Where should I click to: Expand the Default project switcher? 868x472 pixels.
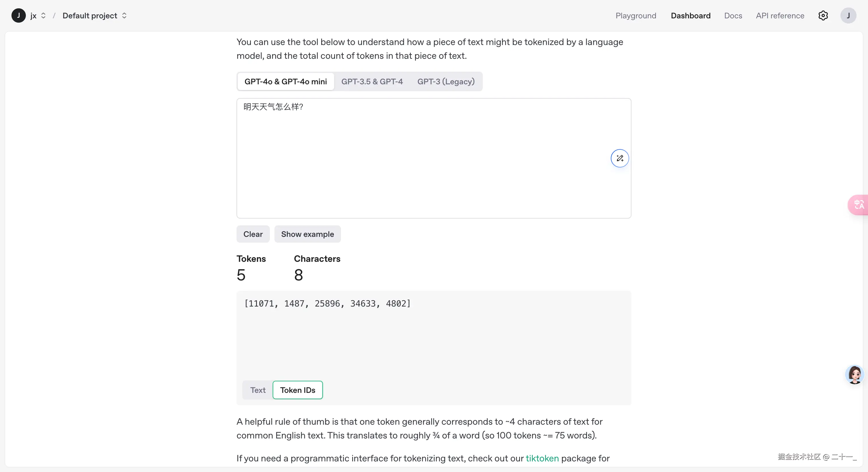coord(94,15)
